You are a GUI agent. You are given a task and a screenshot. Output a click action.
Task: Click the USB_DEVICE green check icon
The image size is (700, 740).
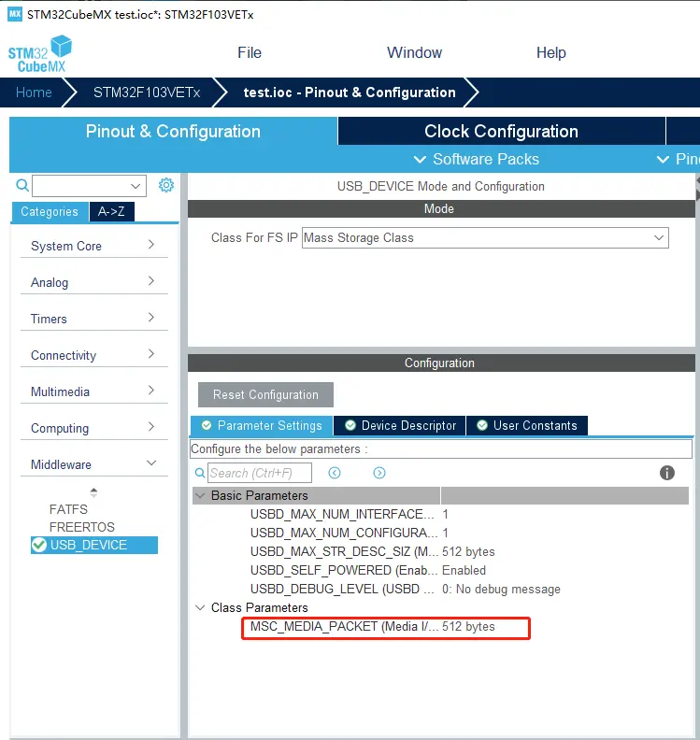coord(39,545)
